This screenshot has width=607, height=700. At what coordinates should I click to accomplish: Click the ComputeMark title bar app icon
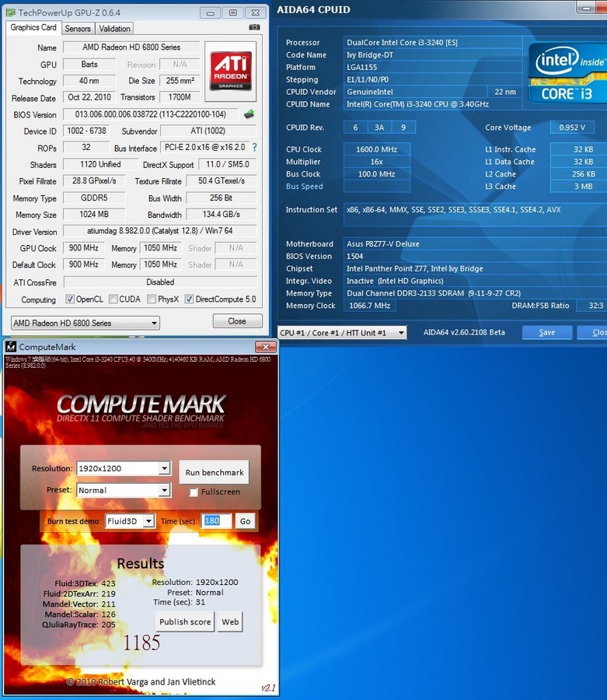tap(10, 346)
